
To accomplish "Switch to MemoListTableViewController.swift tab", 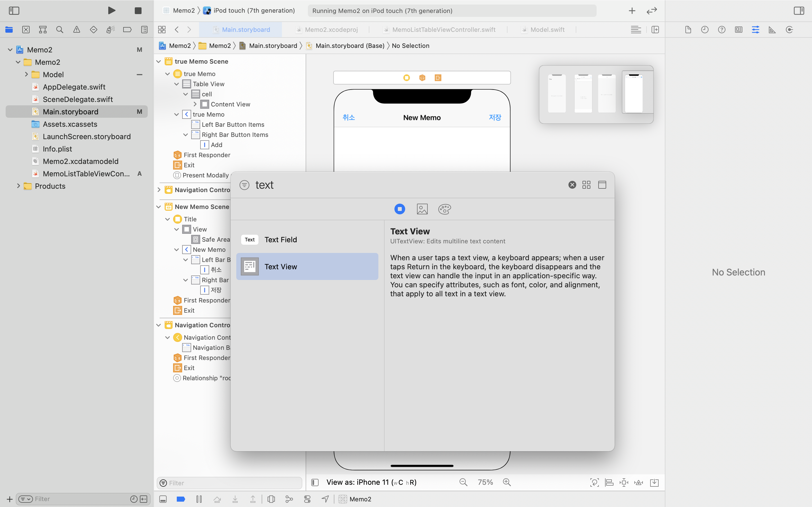I will (443, 30).
